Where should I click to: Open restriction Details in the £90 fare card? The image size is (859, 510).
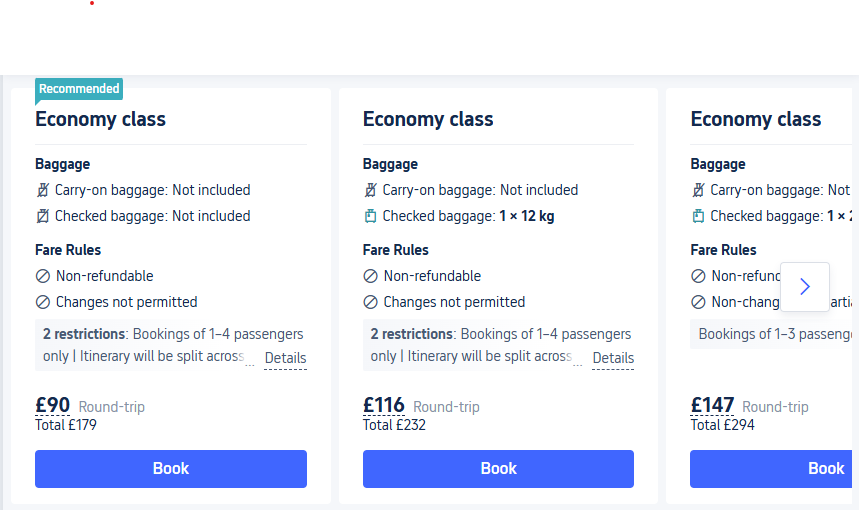click(x=285, y=358)
